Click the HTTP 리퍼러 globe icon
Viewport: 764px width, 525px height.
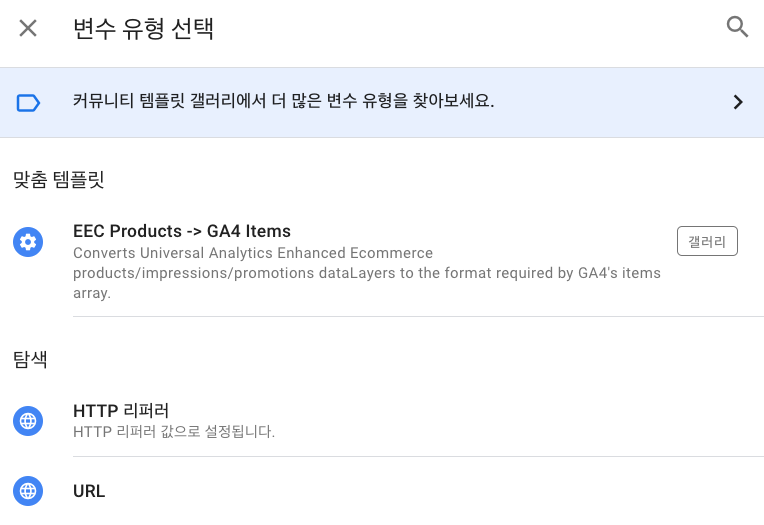tap(28, 421)
